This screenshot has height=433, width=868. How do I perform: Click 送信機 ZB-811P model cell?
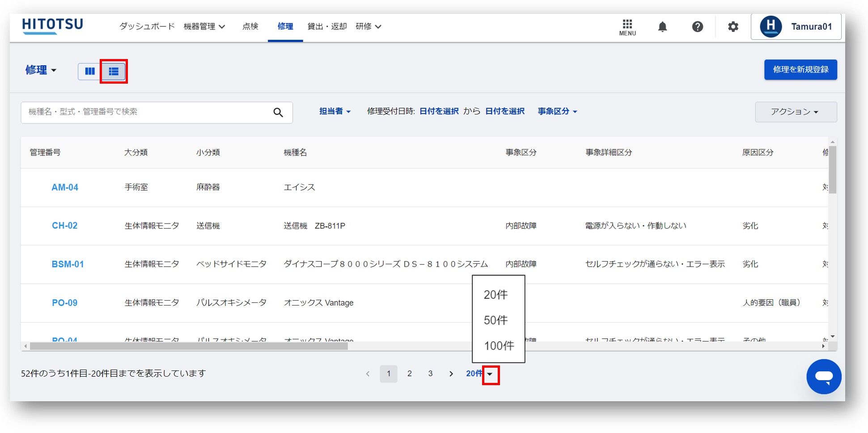coord(314,226)
